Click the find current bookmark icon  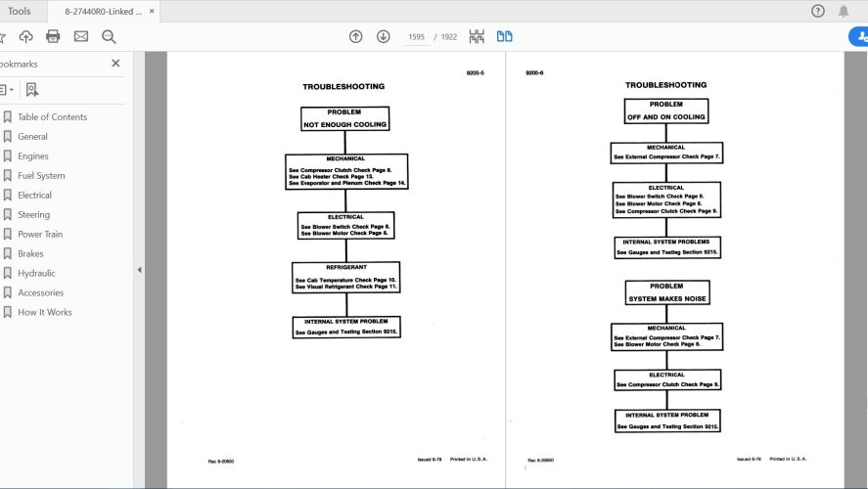coord(31,89)
